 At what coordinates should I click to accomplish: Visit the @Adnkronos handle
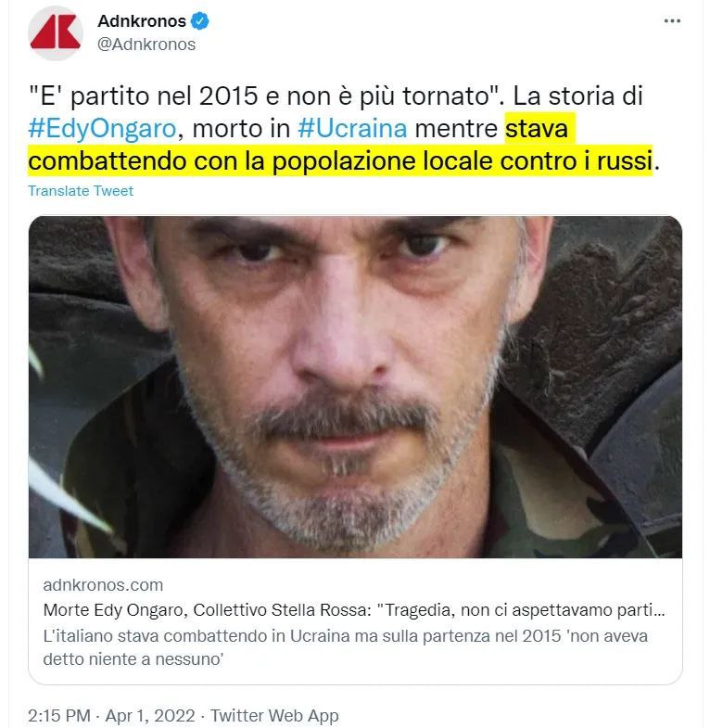[146, 45]
